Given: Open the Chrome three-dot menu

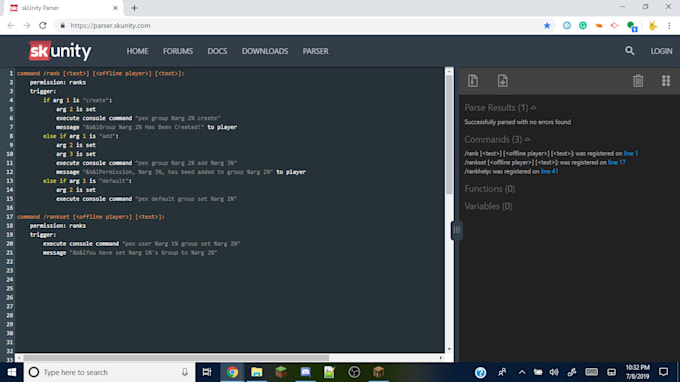Looking at the screenshot, I should click(669, 26).
